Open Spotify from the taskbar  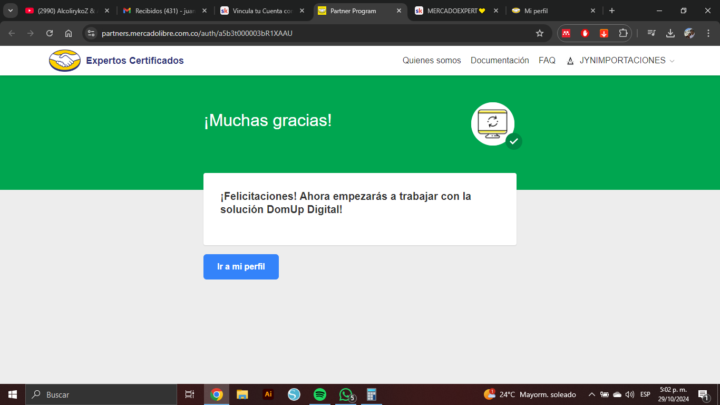pos(320,394)
